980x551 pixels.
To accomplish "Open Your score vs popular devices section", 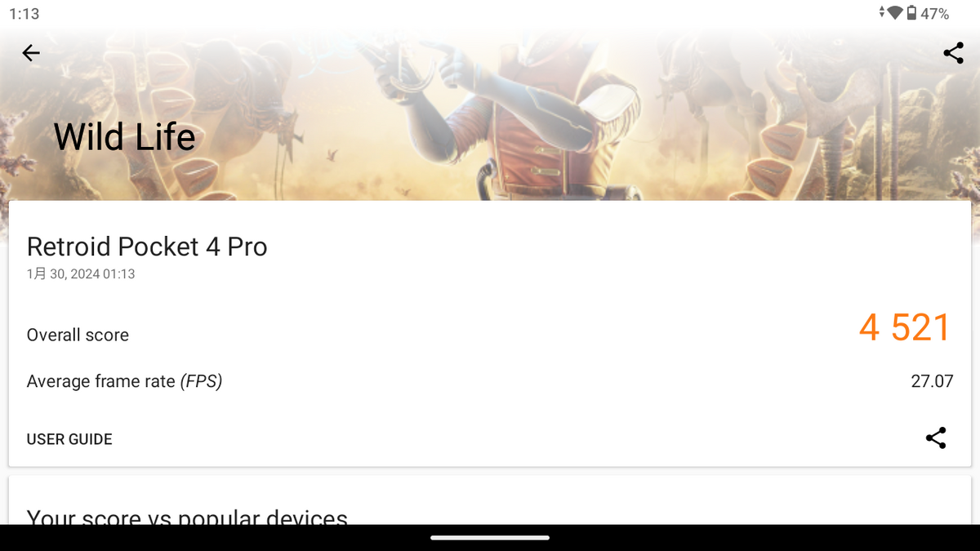I will [187, 517].
